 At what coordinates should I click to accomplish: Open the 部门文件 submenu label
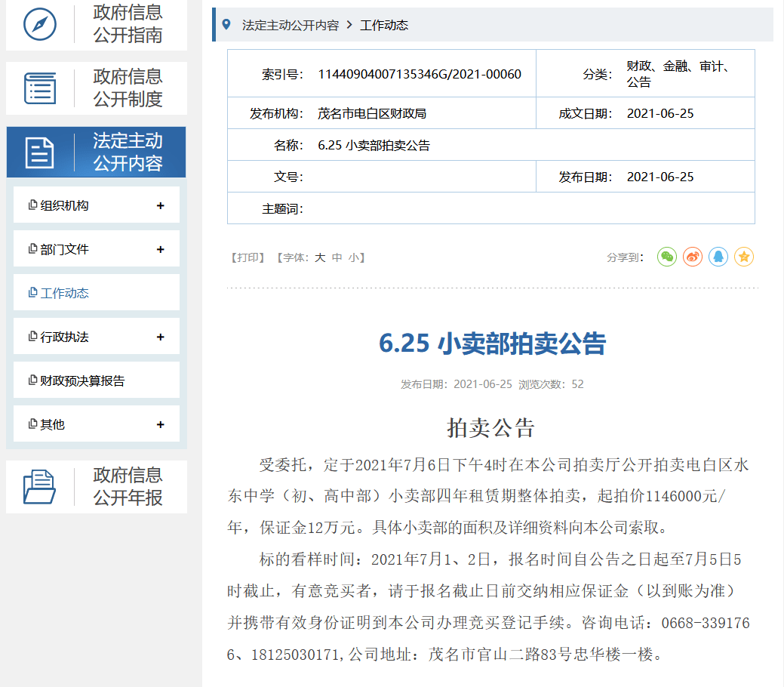64,249
